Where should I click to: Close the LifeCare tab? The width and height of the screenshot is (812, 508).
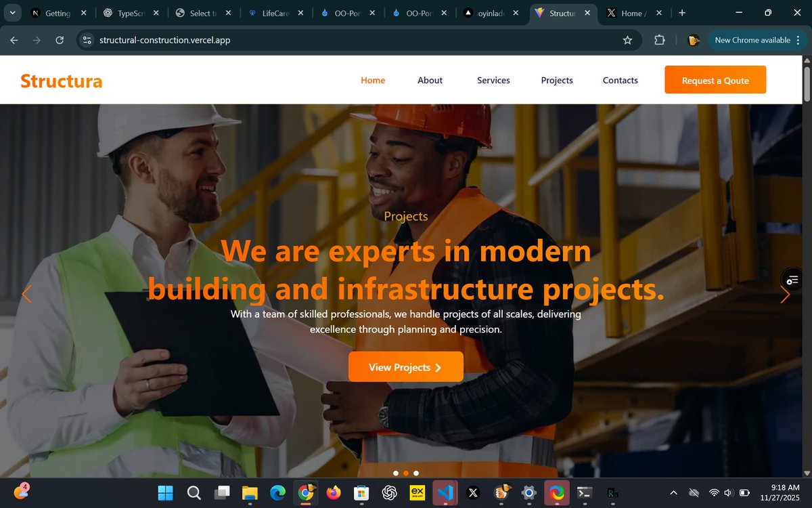click(300, 13)
